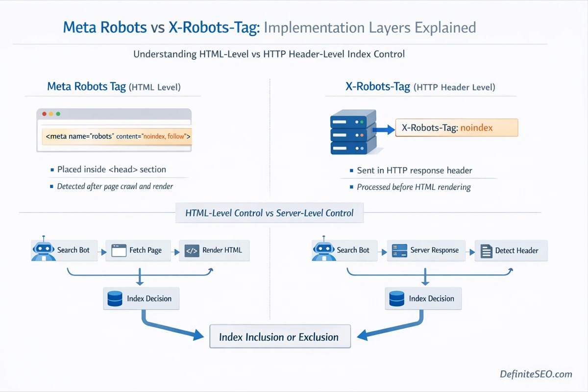Click the right Index Decision database icon
This screenshot has width=588, height=392.
click(397, 298)
